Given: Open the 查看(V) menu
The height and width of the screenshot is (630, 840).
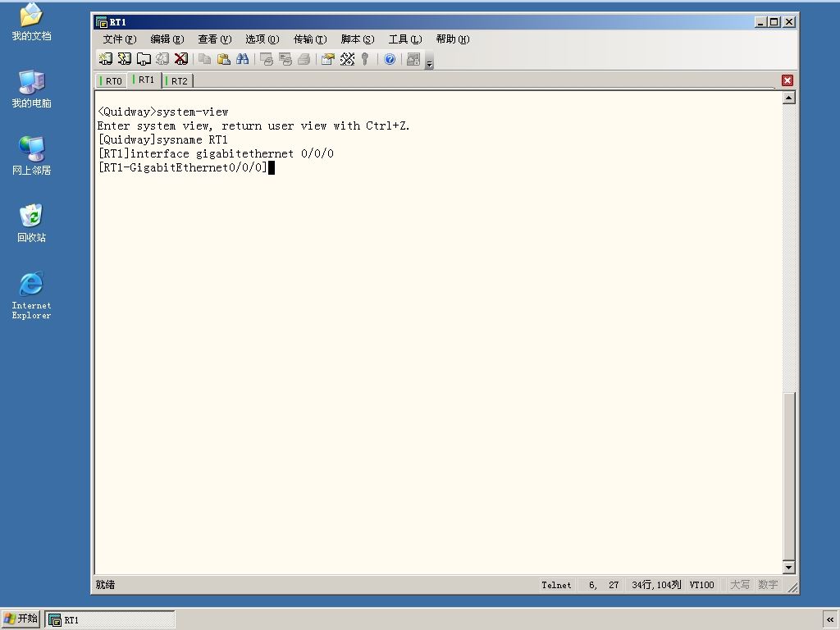Looking at the screenshot, I should tap(214, 39).
